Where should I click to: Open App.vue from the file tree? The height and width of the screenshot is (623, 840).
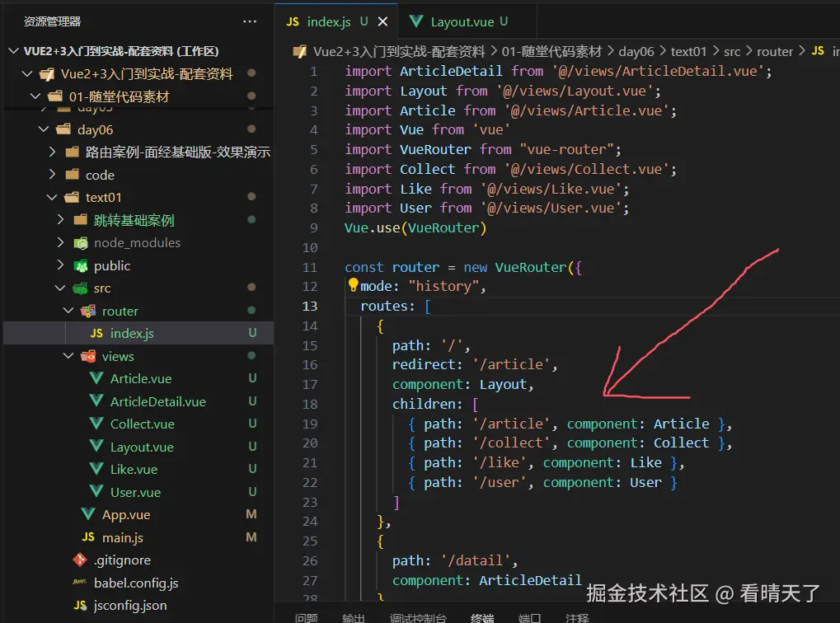click(126, 515)
